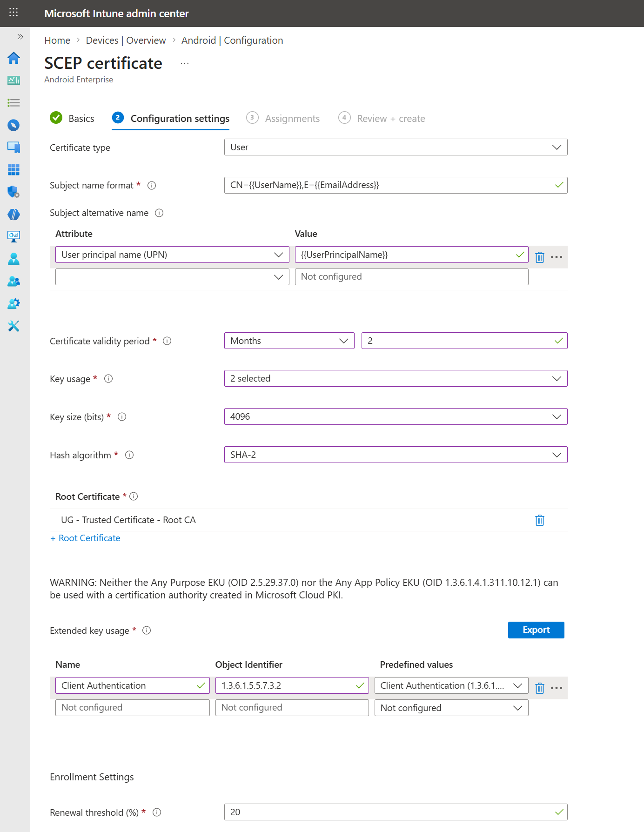Show Certificate validity period info icon

pyautogui.click(x=167, y=341)
